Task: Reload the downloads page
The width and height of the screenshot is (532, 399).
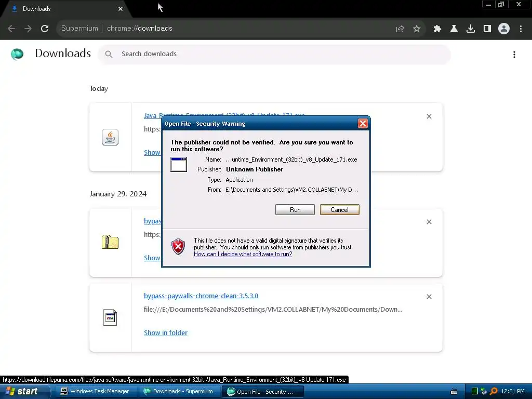Action: click(45, 29)
